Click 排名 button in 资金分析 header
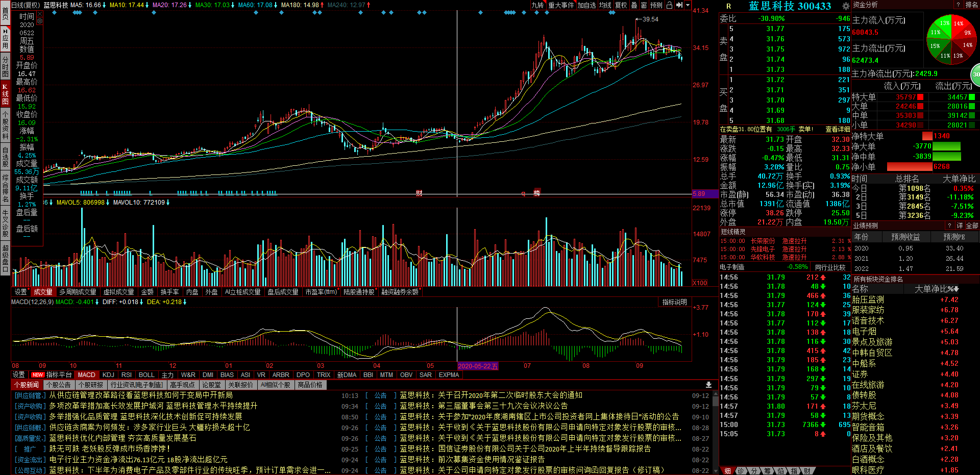980x475 pixels. click(x=971, y=5)
